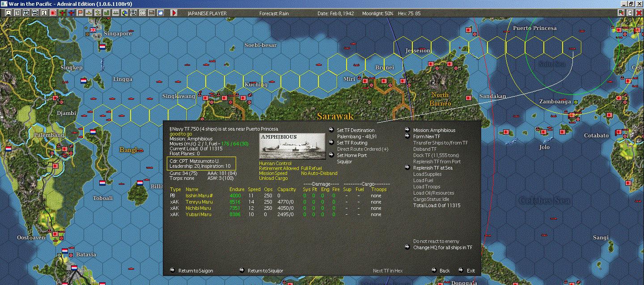The width and height of the screenshot is (644, 285).
Task: Click commander CPT Matsumoto U. box
Action: click(201, 164)
